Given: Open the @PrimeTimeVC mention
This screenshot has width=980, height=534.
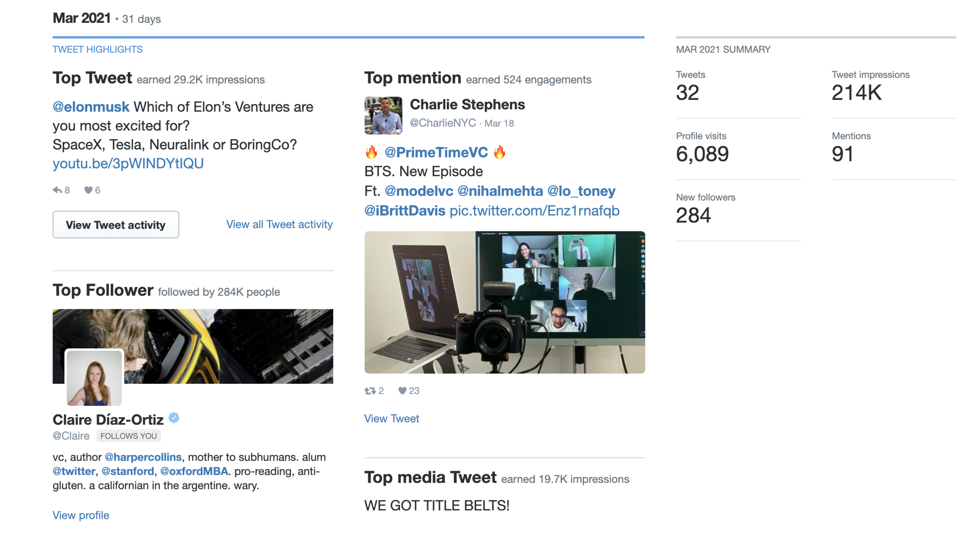Looking at the screenshot, I should [x=436, y=152].
